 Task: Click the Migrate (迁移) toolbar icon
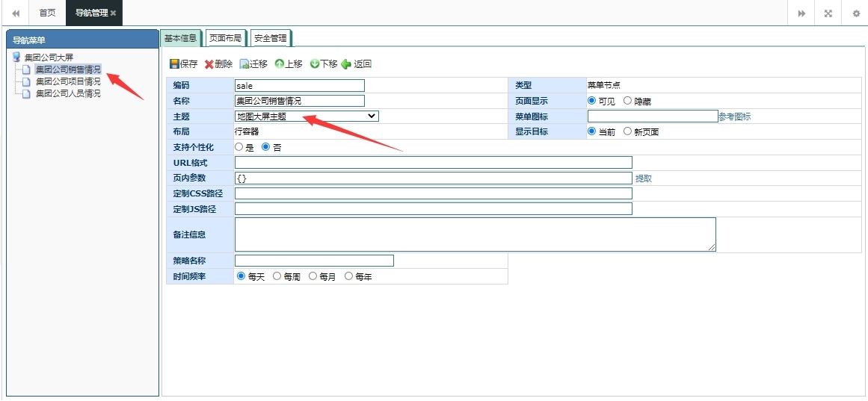pyautogui.click(x=244, y=64)
